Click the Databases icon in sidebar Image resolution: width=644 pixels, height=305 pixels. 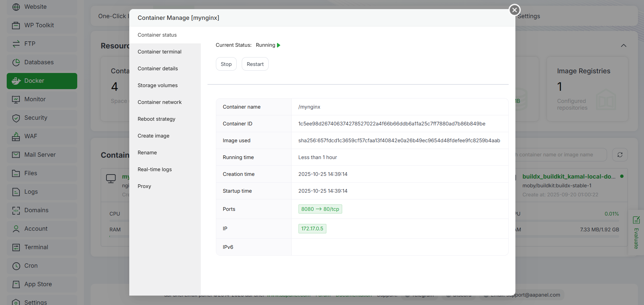pyautogui.click(x=16, y=62)
